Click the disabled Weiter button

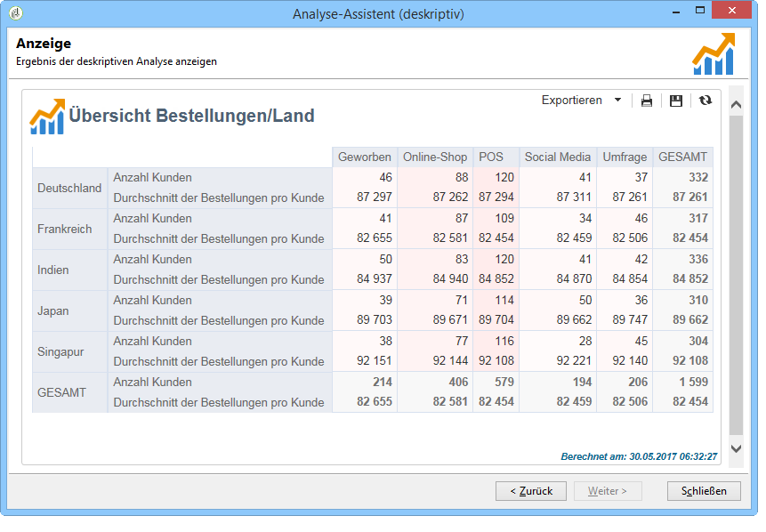(608, 491)
